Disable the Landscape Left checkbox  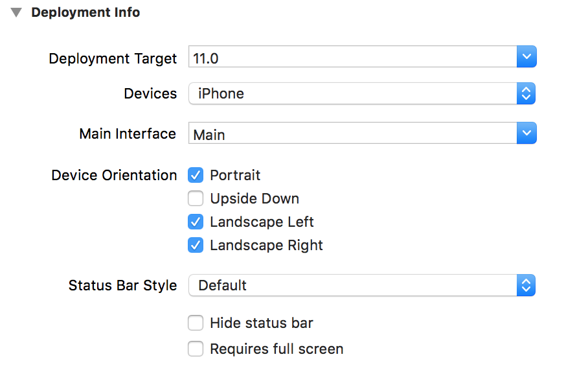[196, 222]
